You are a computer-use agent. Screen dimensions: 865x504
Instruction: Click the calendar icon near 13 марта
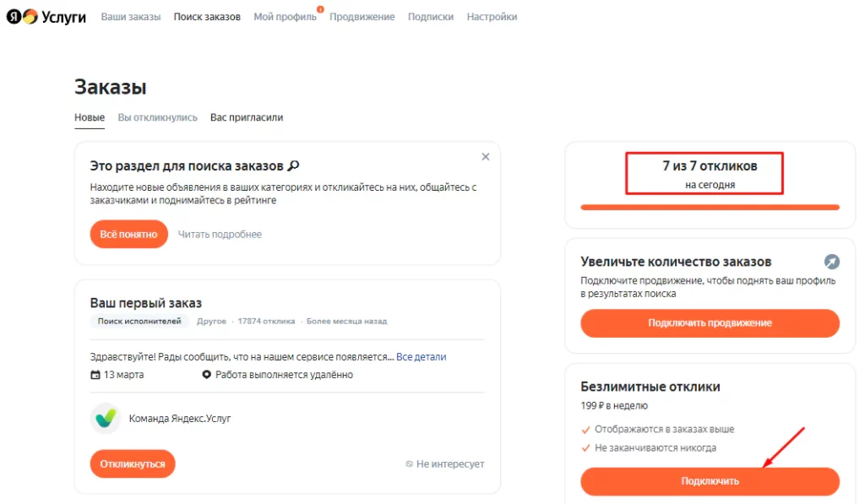(x=95, y=375)
